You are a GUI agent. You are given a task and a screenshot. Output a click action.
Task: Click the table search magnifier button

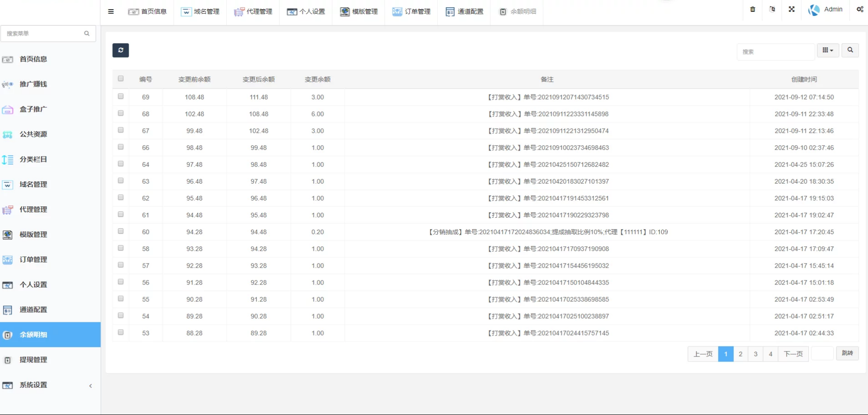(x=850, y=50)
